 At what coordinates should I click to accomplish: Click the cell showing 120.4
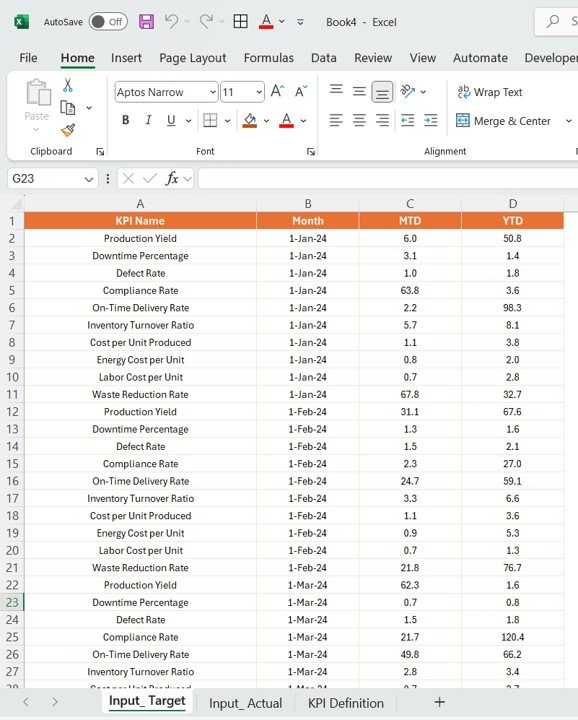tap(512, 637)
